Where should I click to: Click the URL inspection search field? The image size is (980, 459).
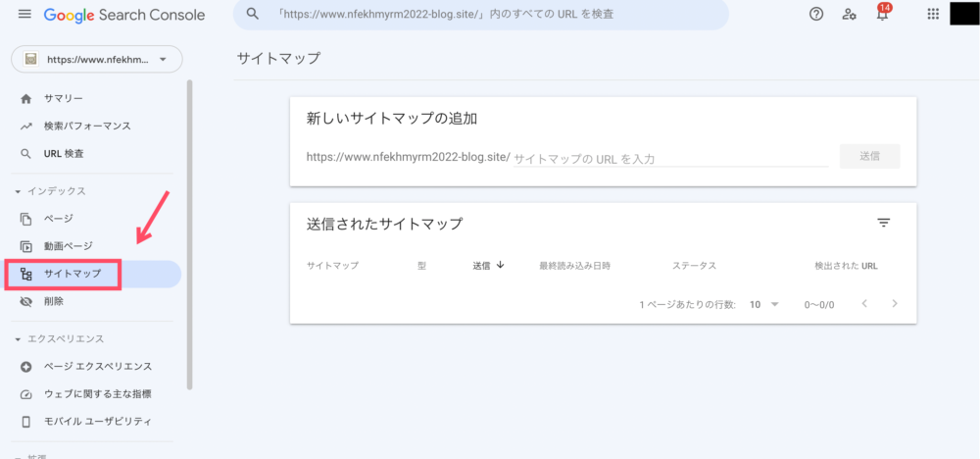click(x=480, y=14)
